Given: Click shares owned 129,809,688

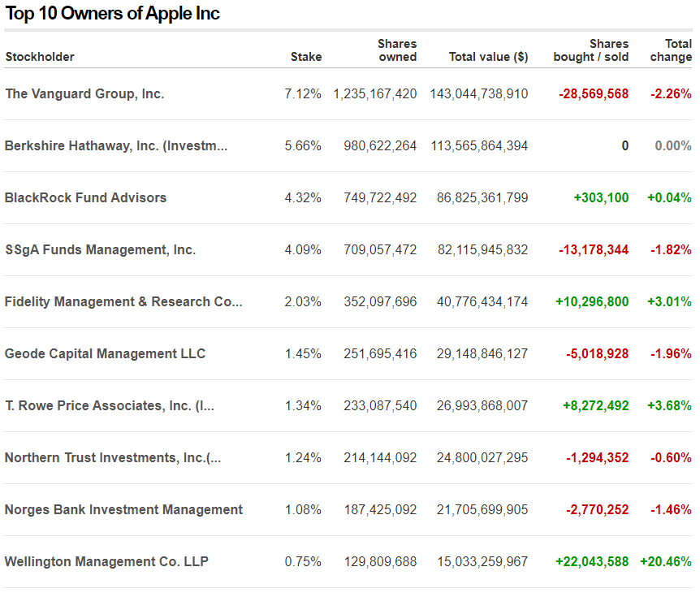Looking at the screenshot, I should click(380, 561).
